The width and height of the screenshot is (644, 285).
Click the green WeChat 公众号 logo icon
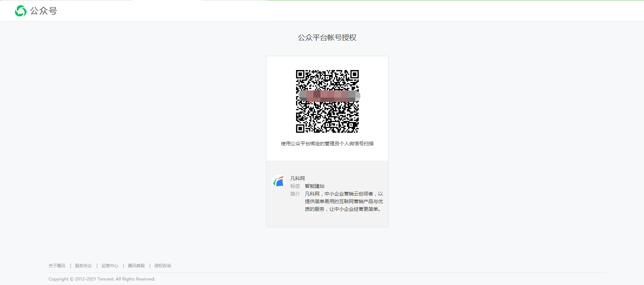coord(21,11)
